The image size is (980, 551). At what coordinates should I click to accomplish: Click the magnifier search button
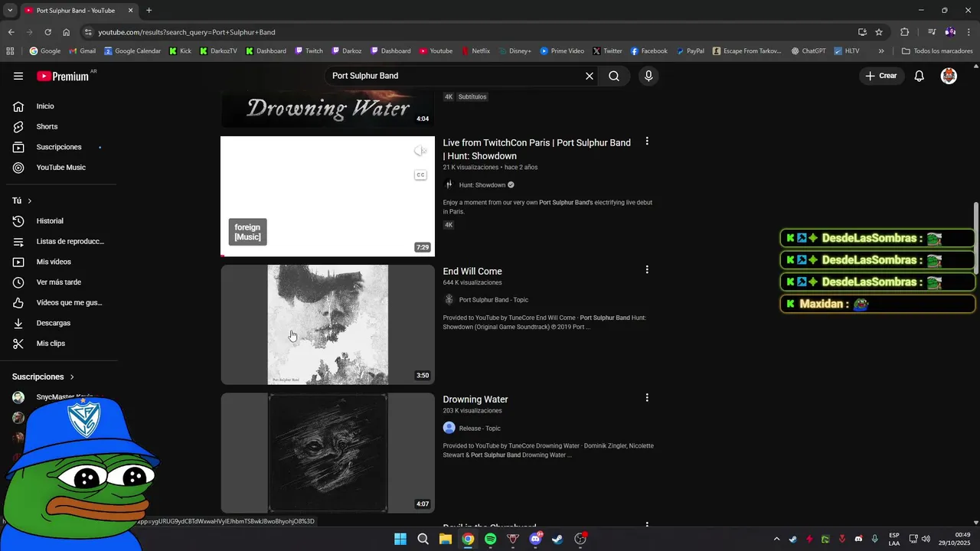click(x=614, y=76)
